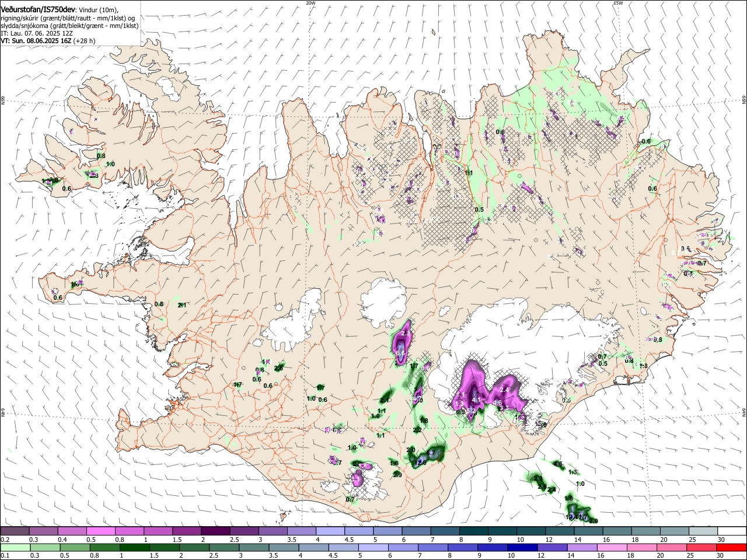Pick the dark purple 2 swatch in upper legend row
The width and height of the screenshot is (747, 560).
tap(215, 531)
